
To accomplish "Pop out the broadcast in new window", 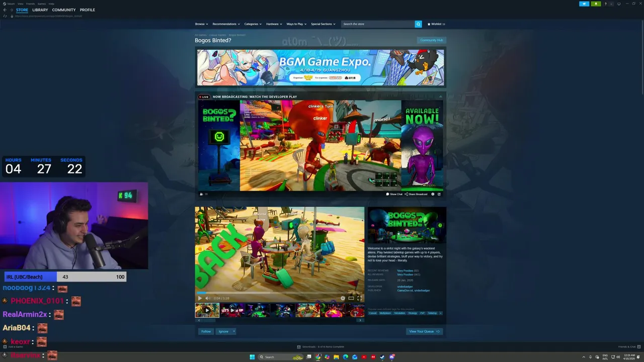I will (x=439, y=194).
